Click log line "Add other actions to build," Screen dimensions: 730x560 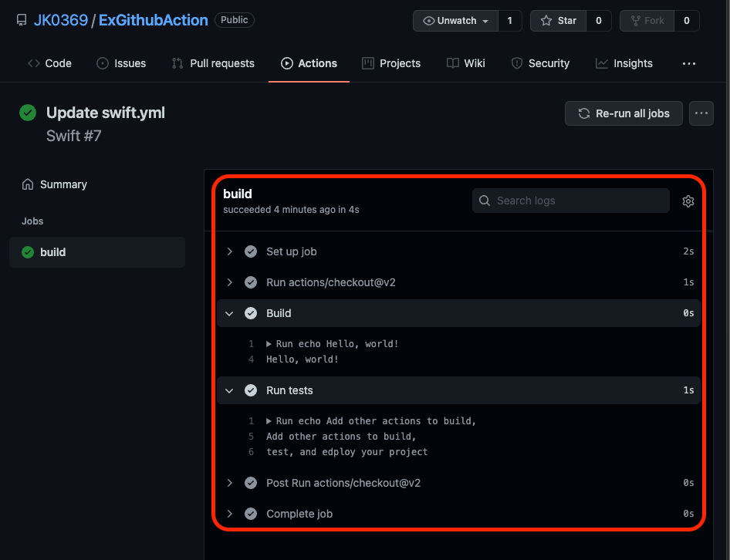341,436
